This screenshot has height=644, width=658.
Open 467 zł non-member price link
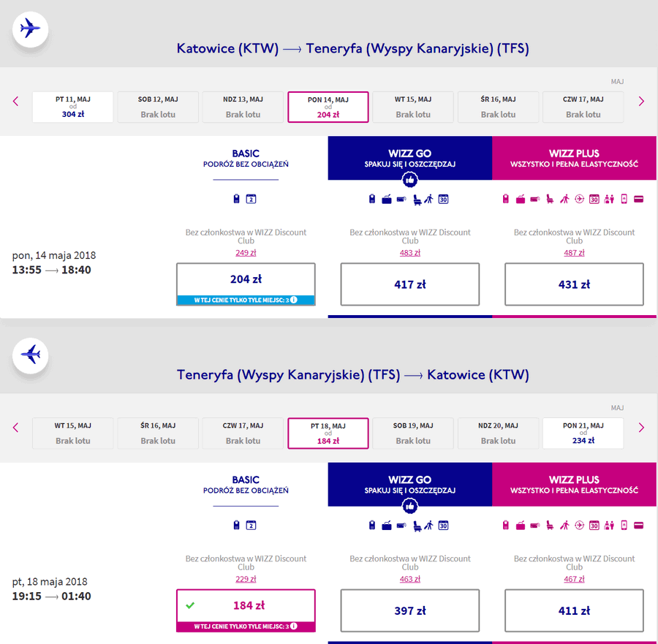[574, 579]
